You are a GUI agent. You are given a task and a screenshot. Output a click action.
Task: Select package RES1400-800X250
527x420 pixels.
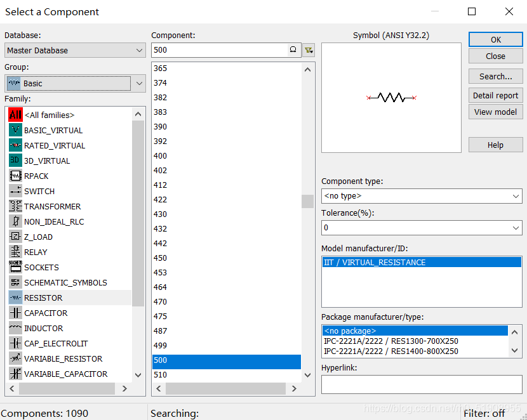coord(415,351)
